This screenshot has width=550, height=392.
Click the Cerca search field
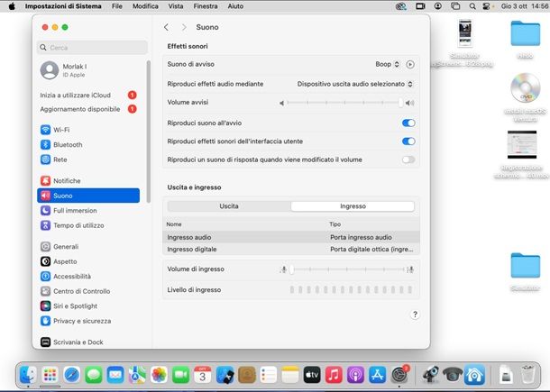(92, 48)
